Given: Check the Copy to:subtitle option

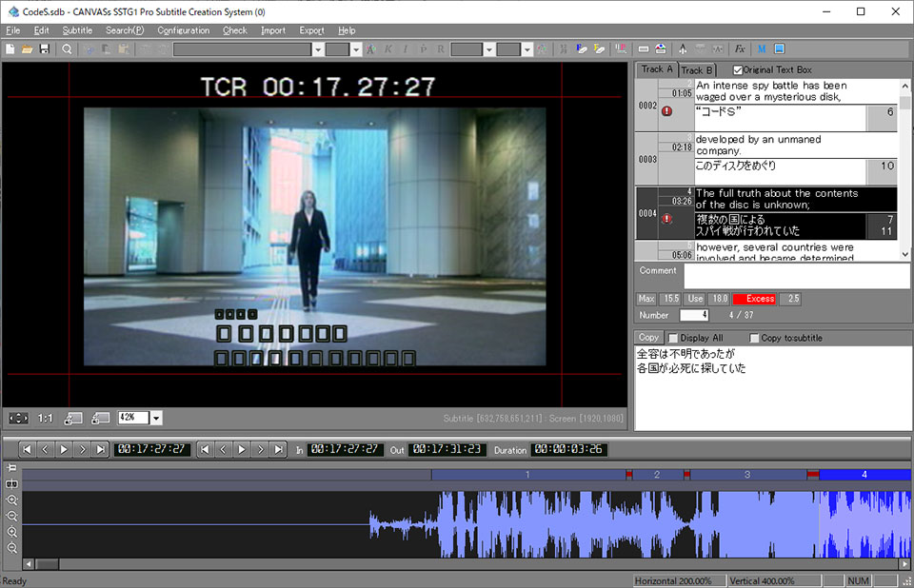Looking at the screenshot, I should coord(754,338).
